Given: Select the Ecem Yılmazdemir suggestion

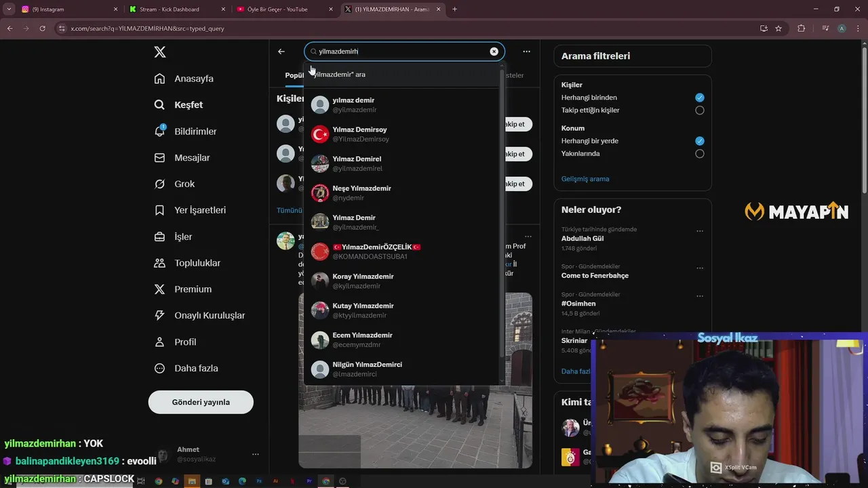Looking at the screenshot, I should pos(401,340).
